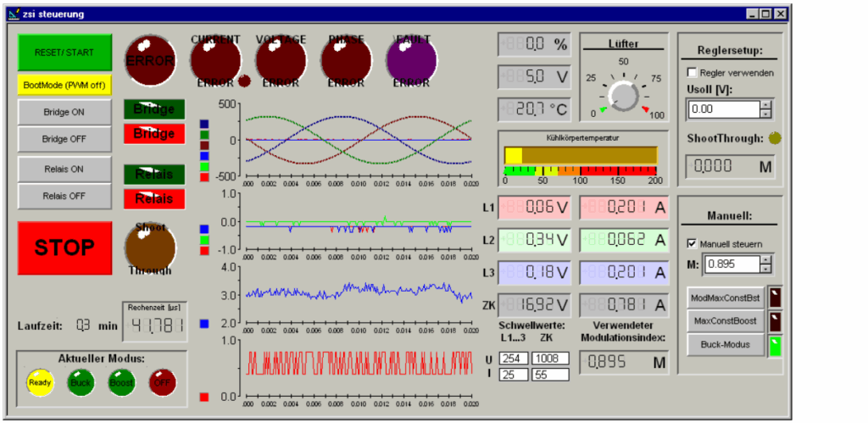Click the large ERROR indicator lamp
Image resolution: width=868 pixels, height=423 pixels.
pyautogui.click(x=151, y=59)
